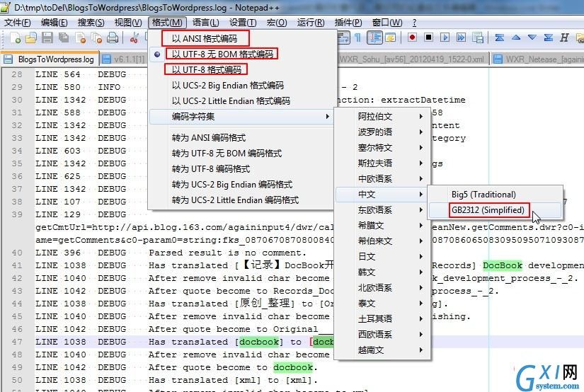This screenshot has width=584, height=392.
Task: Toggle the Indent guide toolbar icon
Action: [x=374, y=38]
